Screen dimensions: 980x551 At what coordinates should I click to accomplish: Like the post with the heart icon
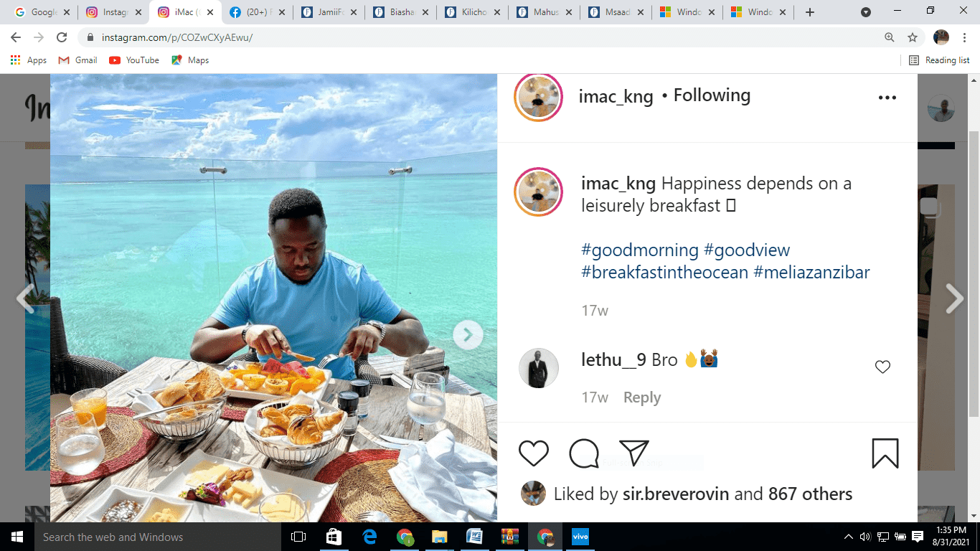click(533, 453)
